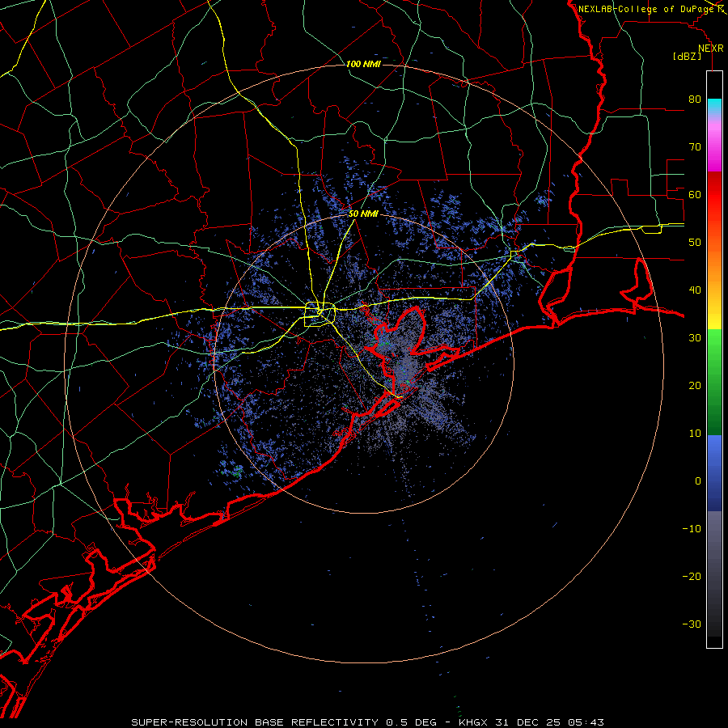The width and height of the screenshot is (728, 728).
Task: Click the 80 dBZ scale value
Action: click(695, 99)
